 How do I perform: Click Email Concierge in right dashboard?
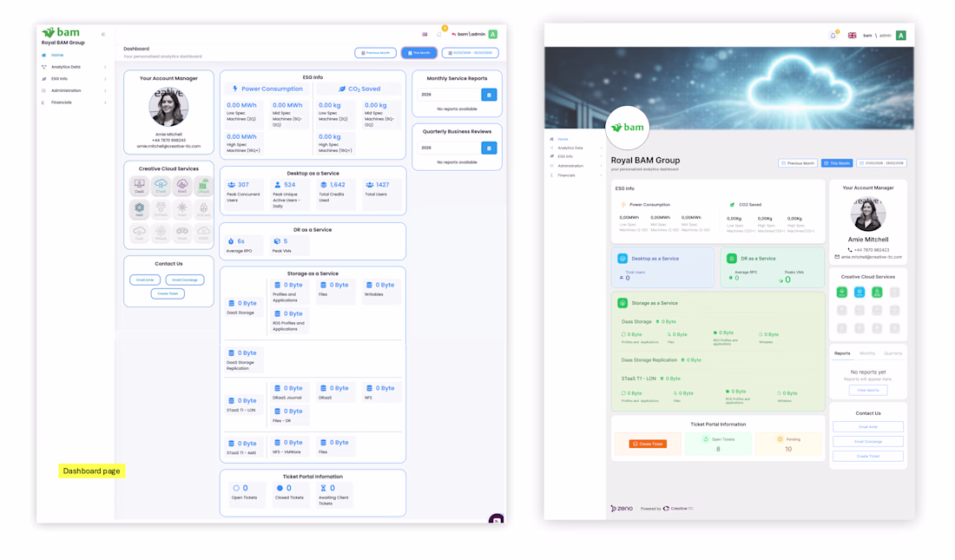(868, 441)
